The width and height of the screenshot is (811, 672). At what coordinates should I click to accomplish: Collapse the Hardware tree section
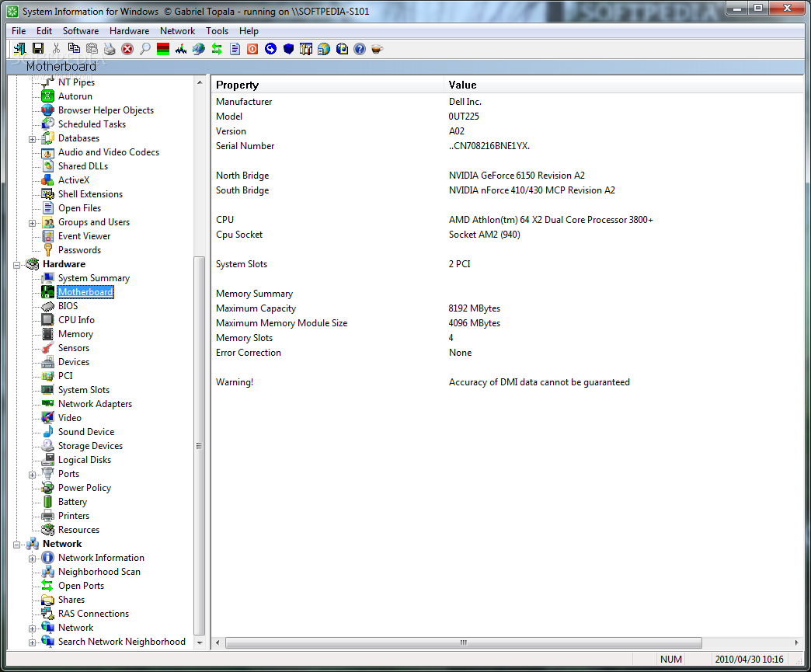pyautogui.click(x=16, y=265)
